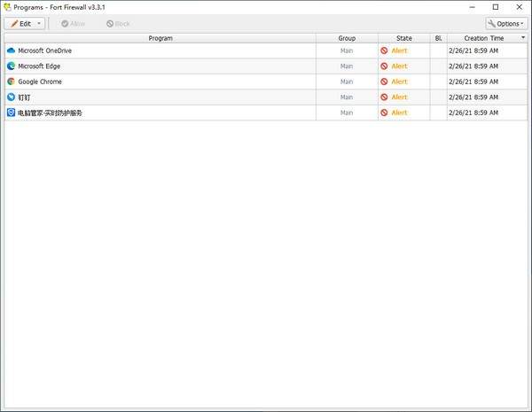Open the Options dropdown menu
The width and height of the screenshot is (532, 412).
pyautogui.click(x=505, y=23)
